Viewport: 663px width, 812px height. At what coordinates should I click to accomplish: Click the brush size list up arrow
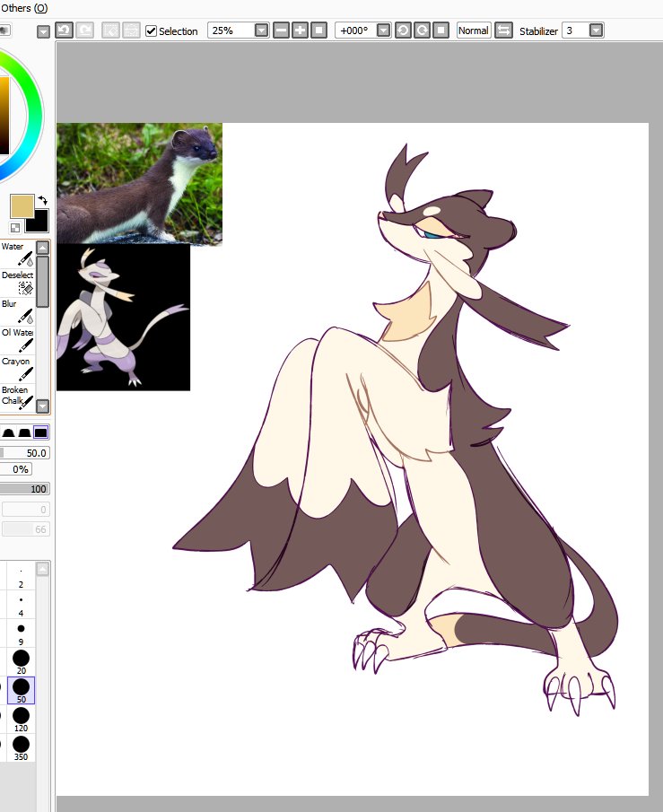[x=42, y=569]
